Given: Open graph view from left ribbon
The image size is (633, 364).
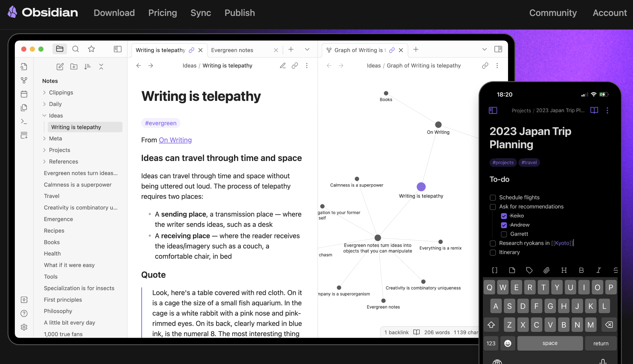Looking at the screenshot, I should tap(24, 80).
